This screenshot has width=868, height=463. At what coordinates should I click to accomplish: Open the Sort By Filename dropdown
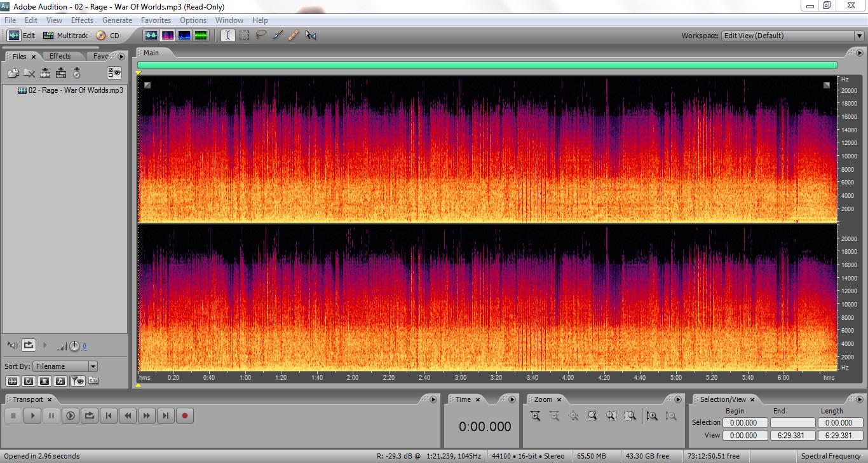click(x=65, y=366)
